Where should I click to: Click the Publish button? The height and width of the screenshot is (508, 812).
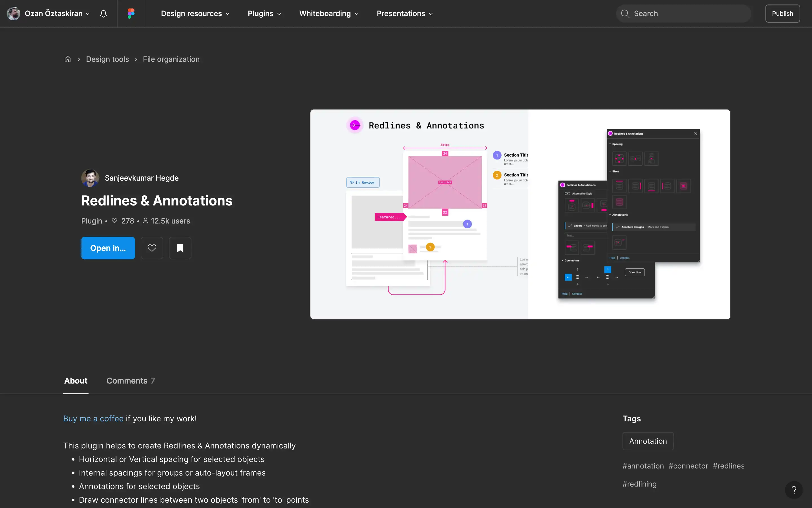(x=782, y=14)
